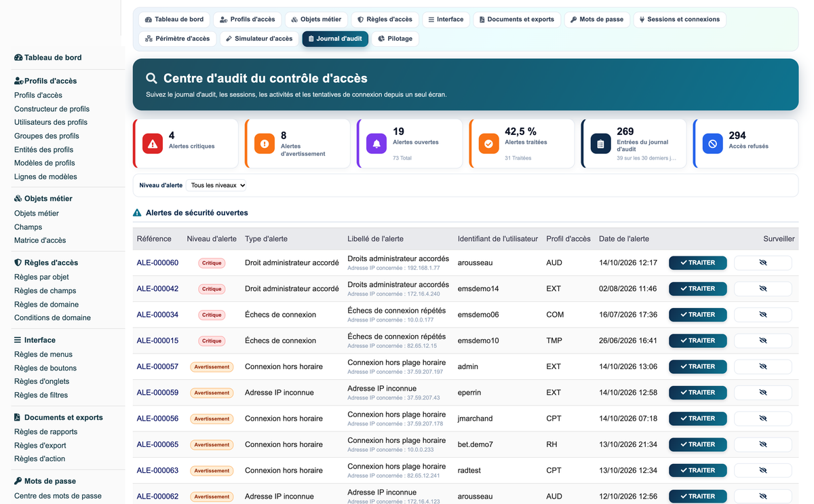The image size is (814, 504).
Task: Click the Date de l'alerte column header
Action: 624,239
